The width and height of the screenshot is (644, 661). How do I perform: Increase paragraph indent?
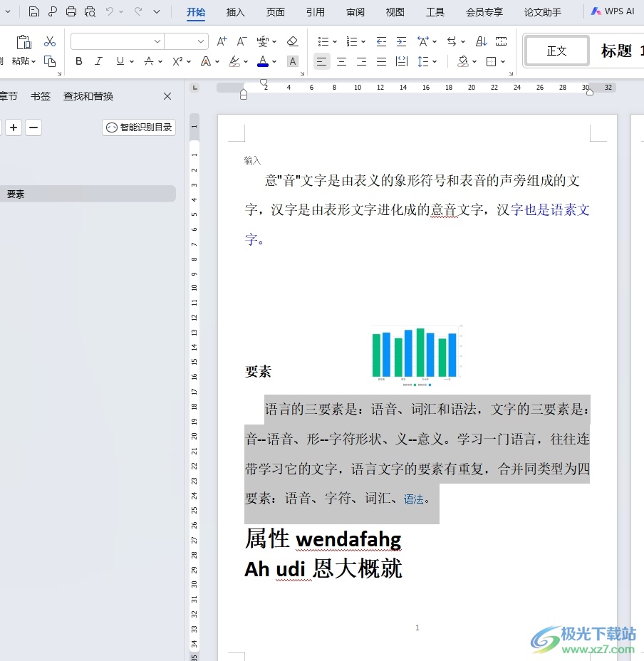(x=401, y=41)
